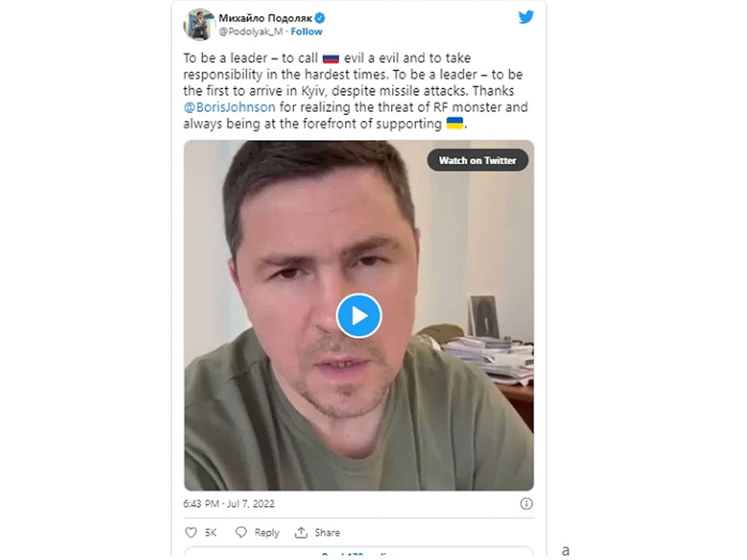Click the Share text label
747x560 pixels.
pos(327,532)
